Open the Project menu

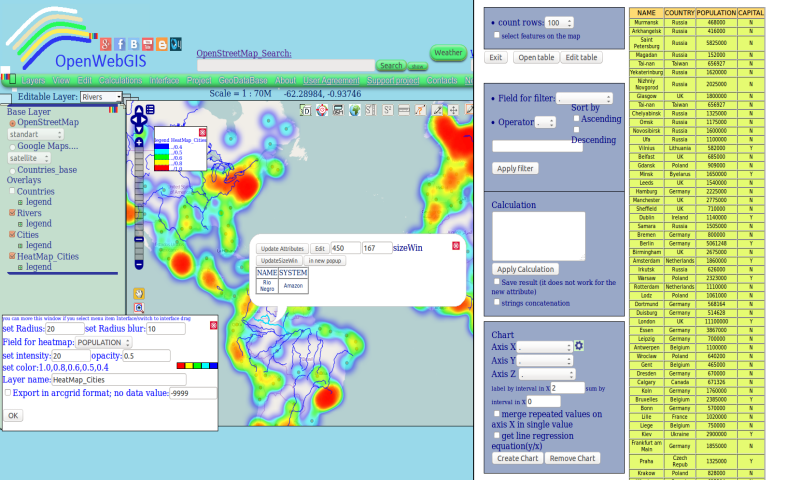click(x=199, y=81)
